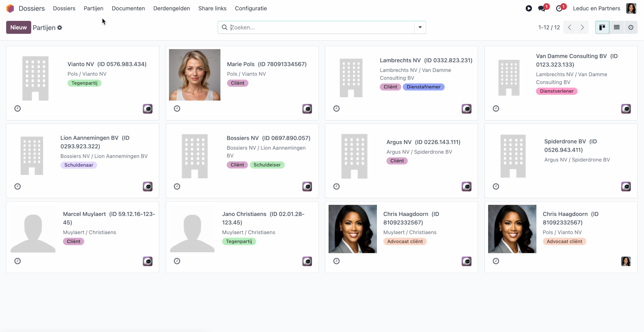The image size is (644, 332).
Task: Go to previous page of records
Action: [x=570, y=27]
